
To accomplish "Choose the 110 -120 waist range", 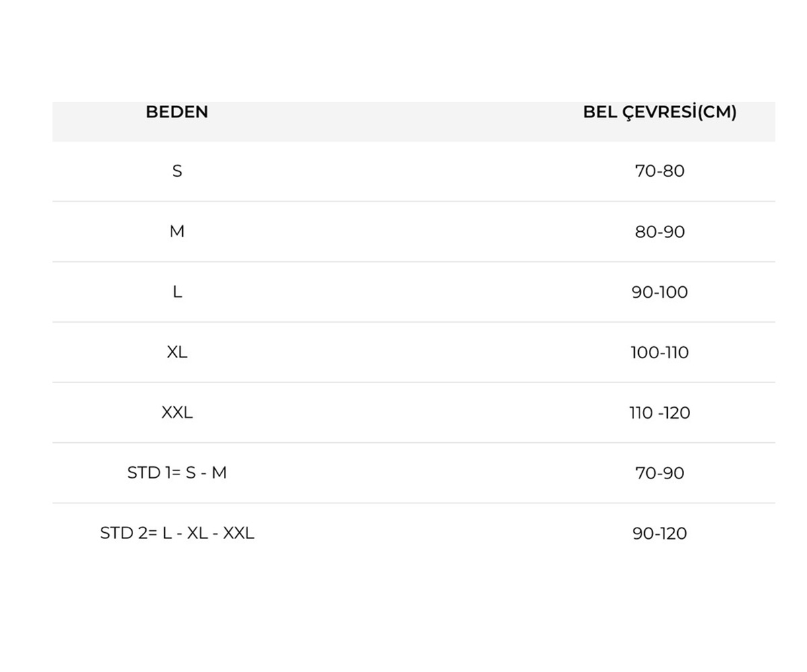I will pyautogui.click(x=659, y=413).
